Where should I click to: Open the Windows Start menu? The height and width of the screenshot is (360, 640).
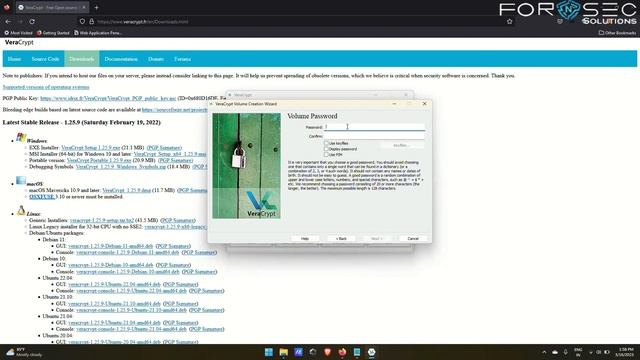pos(269,352)
